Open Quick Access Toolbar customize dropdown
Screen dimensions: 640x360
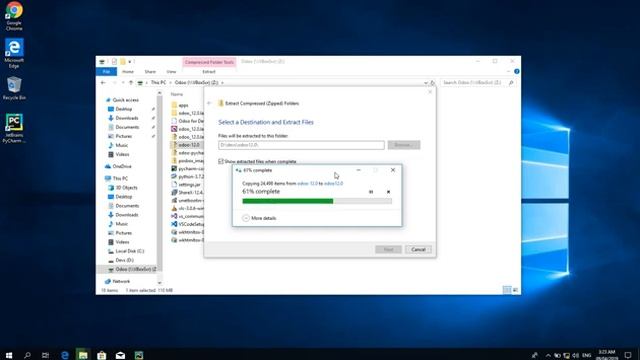(130, 62)
